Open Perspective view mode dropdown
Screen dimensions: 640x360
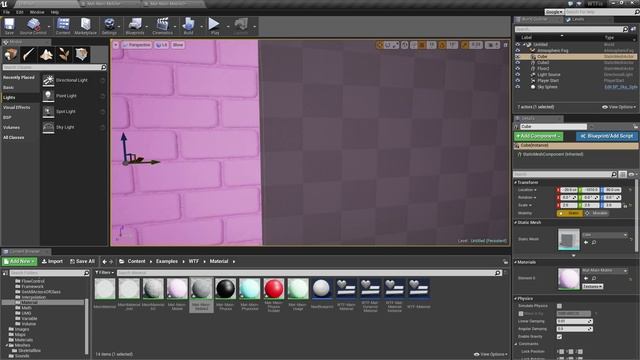tap(137, 45)
